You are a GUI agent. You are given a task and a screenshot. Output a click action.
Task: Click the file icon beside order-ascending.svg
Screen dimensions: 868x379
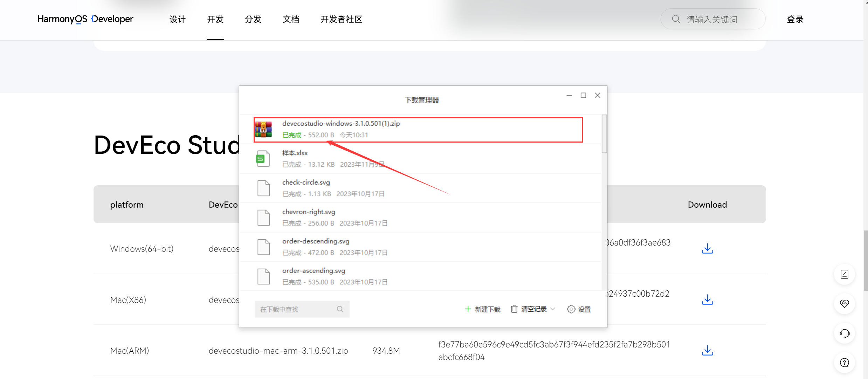coord(263,276)
